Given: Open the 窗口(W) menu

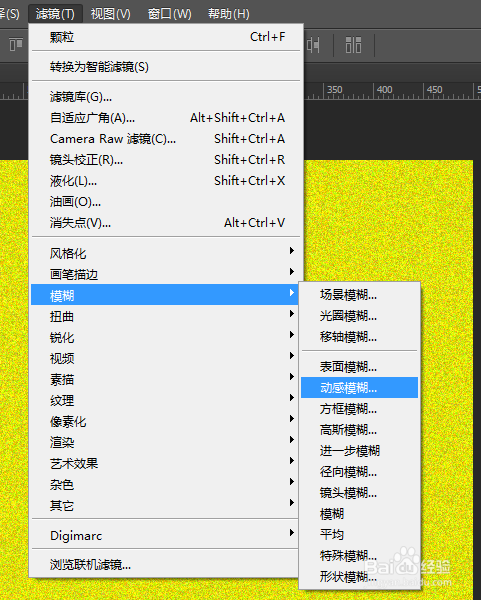Looking at the screenshot, I should 170,14.
